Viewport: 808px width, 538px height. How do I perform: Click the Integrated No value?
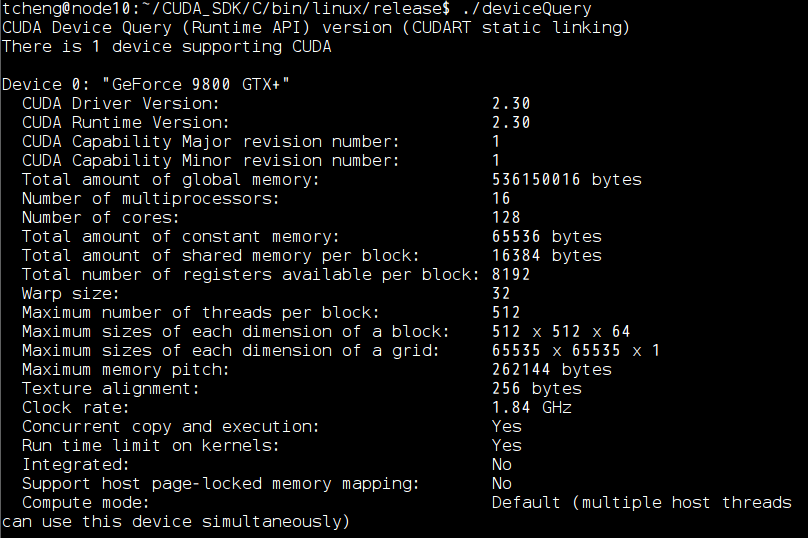click(501, 465)
